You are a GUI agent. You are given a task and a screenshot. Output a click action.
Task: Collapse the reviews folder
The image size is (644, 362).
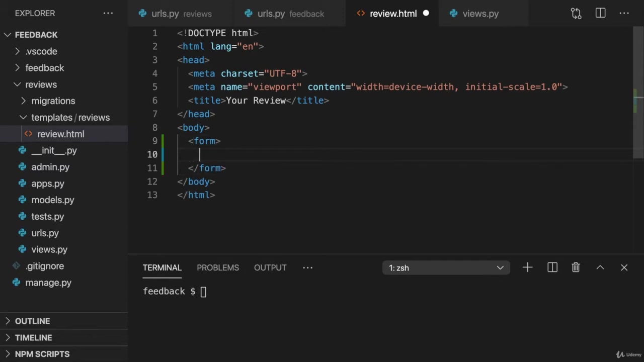tap(41, 84)
